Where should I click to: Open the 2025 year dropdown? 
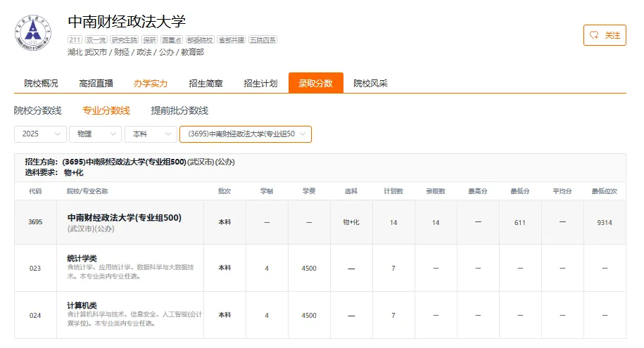40,134
